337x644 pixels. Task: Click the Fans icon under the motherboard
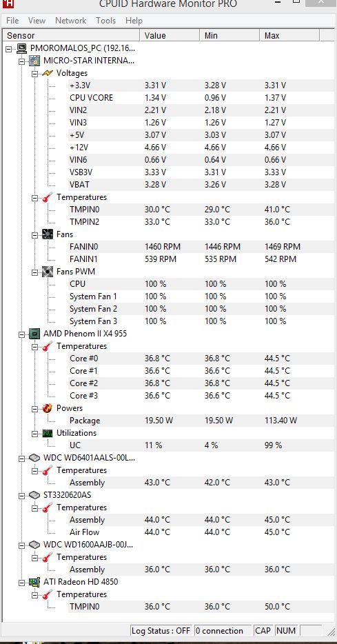pos(48,234)
